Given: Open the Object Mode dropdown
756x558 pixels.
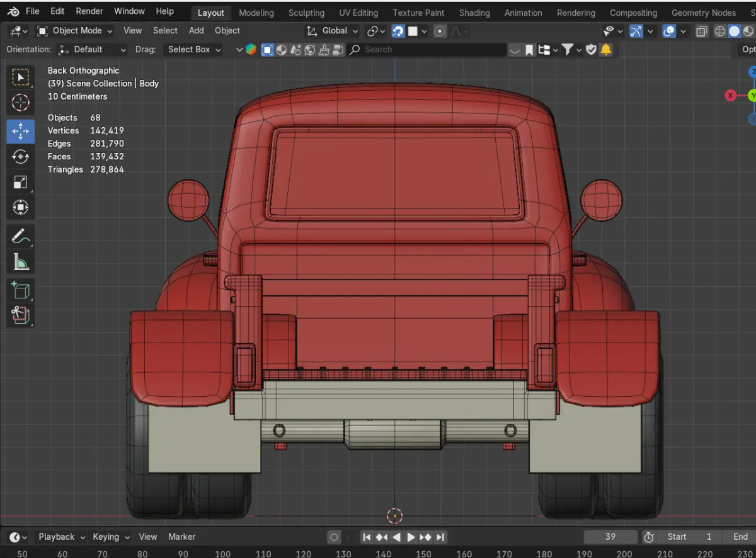Looking at the screenshot, I should pyautogui.click(x=75, y=31).
